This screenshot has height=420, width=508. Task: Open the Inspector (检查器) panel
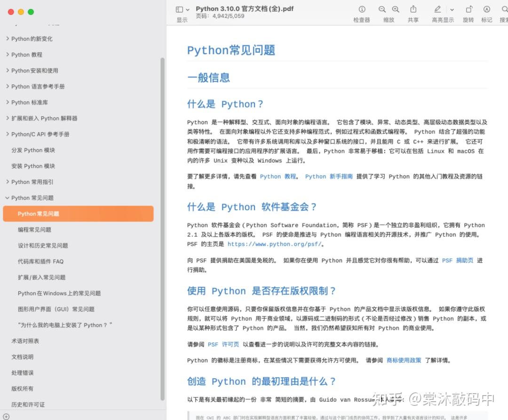tap(361, 9)
